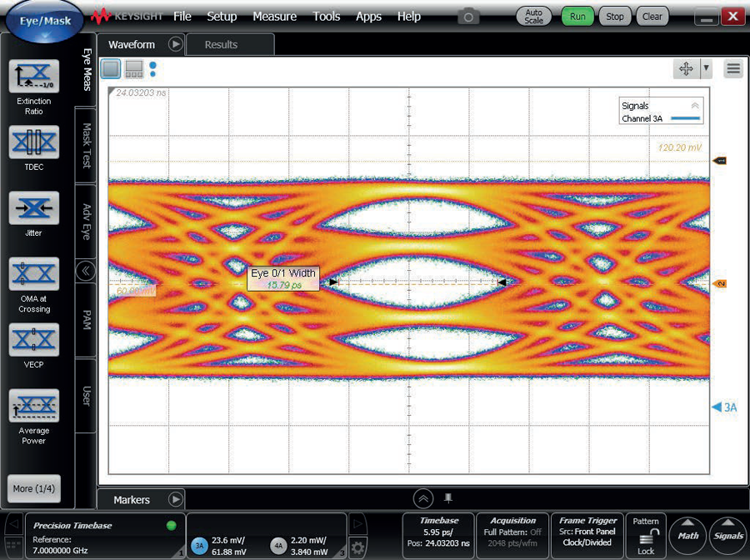Click the Average Power measurement icon
750x560 pixels.
(34, 406)
